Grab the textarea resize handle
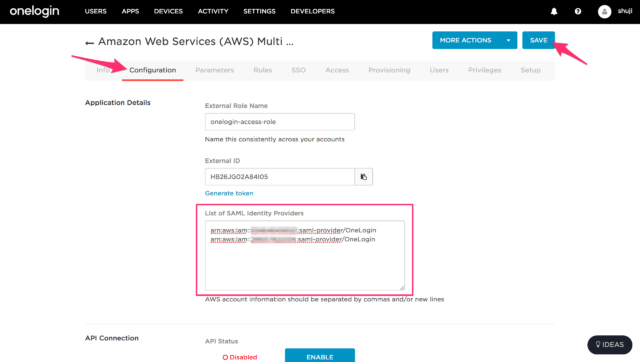This screenshot has width=640, height=362. pos(402,288)
